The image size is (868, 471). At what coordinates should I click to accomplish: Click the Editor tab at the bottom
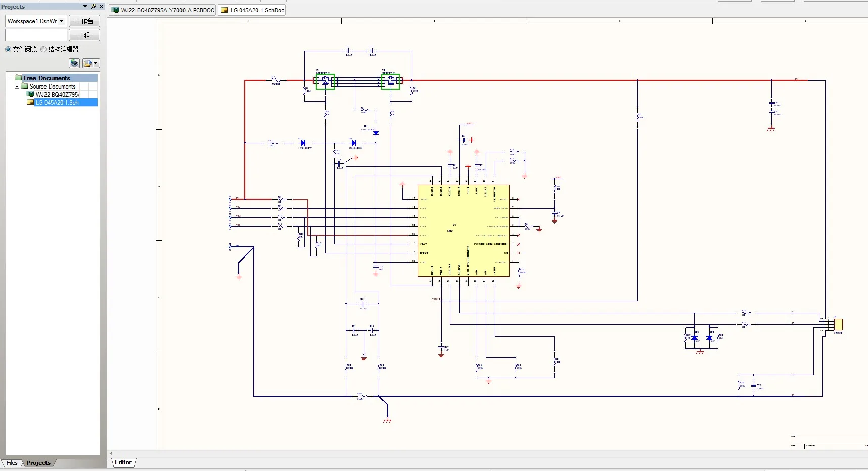[x=123, y=462]
